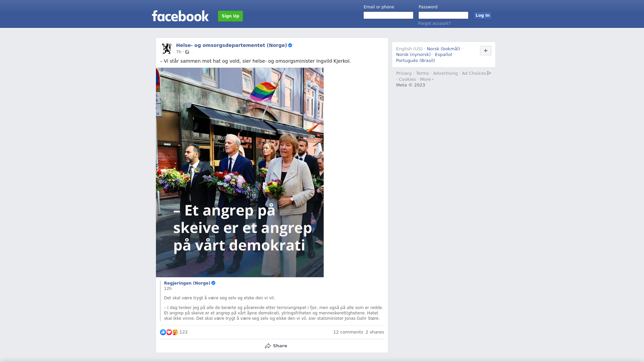Click the verified badge next to Helse- og omsorgsdepartementet

pos(290,45)
